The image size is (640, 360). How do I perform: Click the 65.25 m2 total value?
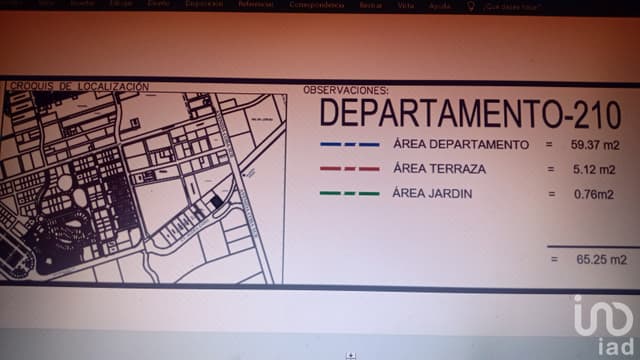pyautogui.click(x=601, y=260)
